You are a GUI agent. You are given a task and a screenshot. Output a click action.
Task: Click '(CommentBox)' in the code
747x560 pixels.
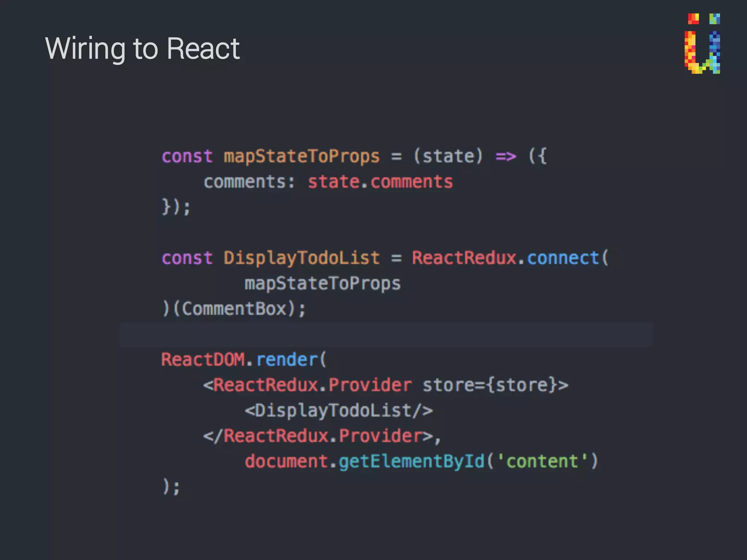(x=234, y=309)
